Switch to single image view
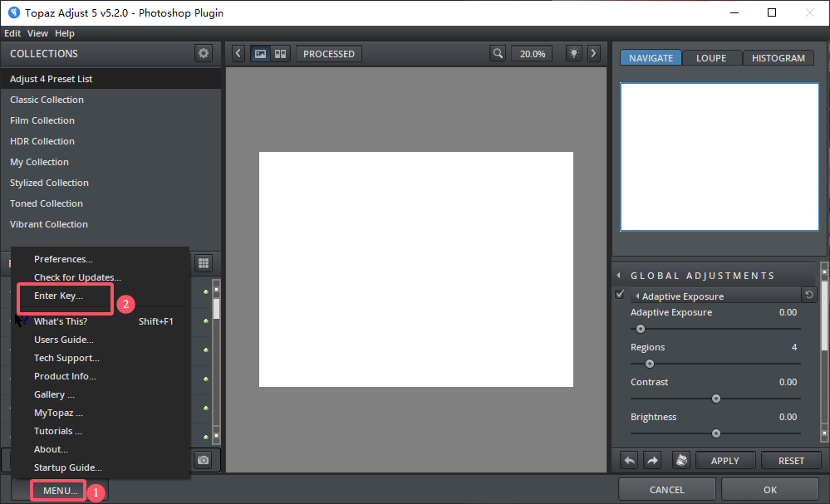This screenshot has width=830, height=504. 260,53
